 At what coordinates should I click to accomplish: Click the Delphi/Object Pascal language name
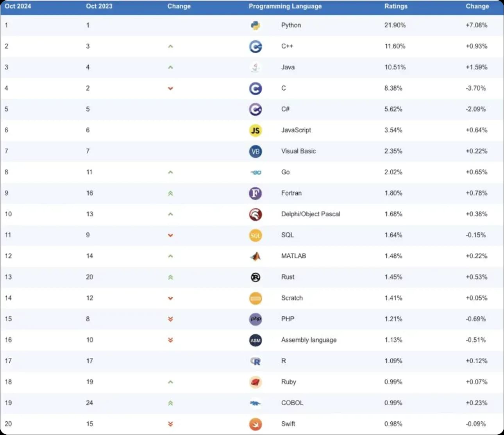[x=311, y=214]
